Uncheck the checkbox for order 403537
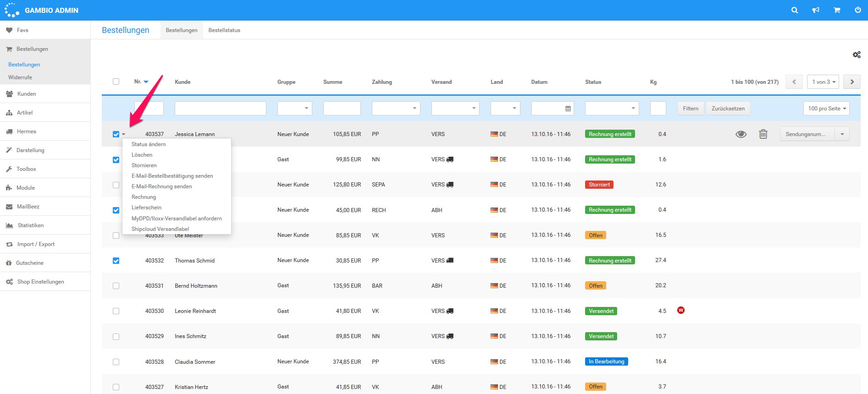The image size is (868, 394). pos(116,134)
